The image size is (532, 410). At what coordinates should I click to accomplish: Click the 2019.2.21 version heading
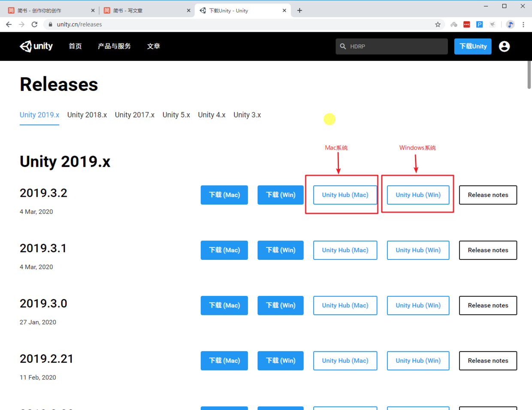46,359
